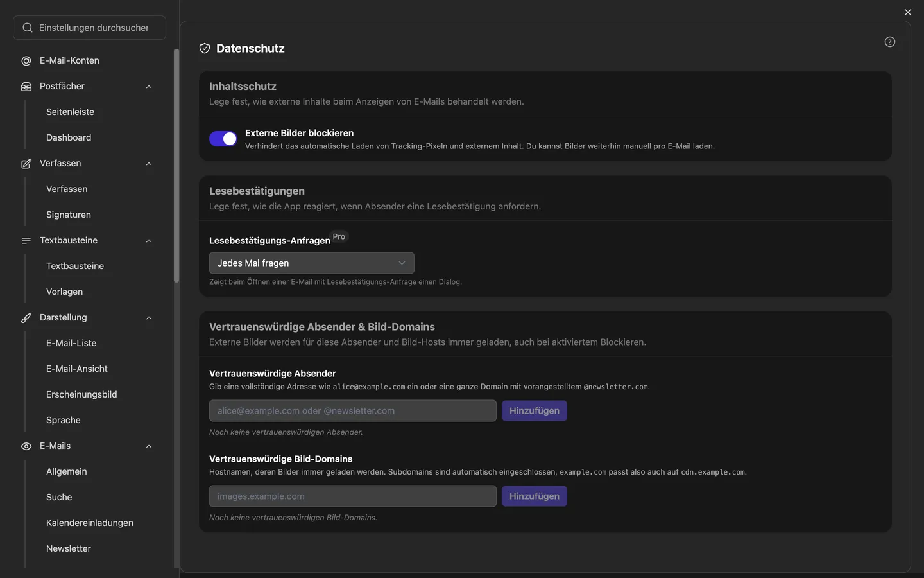Close the settings window with X

(907, 12)
